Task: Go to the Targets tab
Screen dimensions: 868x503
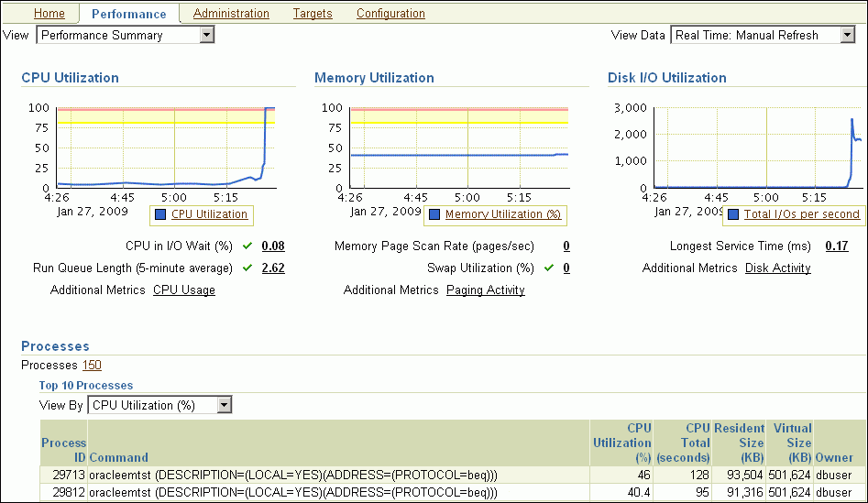Action: tap(313, 14)
